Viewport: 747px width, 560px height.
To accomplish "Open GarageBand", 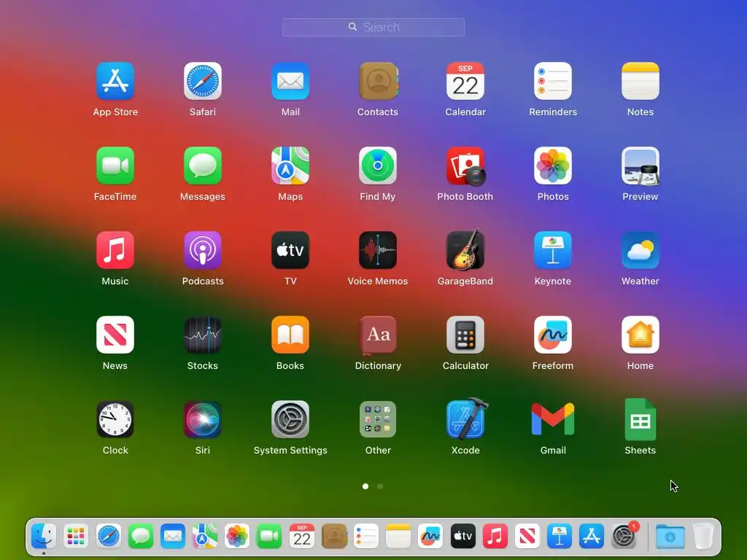I will [x=465, y=250].
